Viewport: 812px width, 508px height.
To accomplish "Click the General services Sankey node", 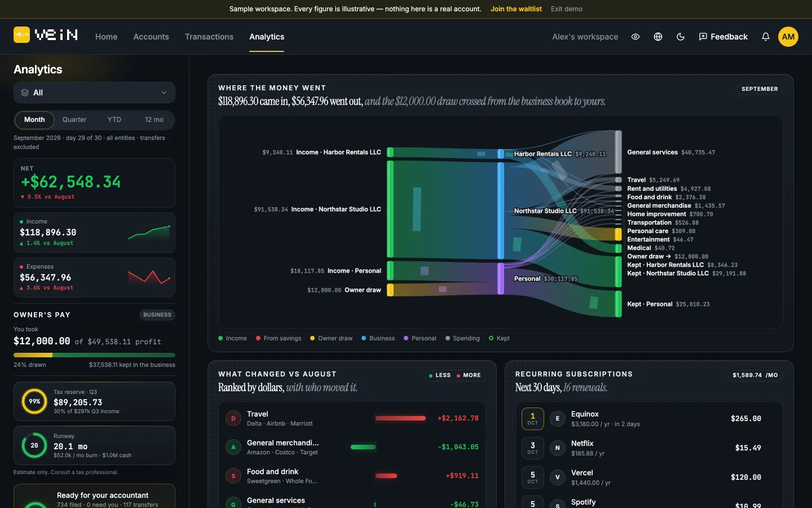I will tap(619, 152).
